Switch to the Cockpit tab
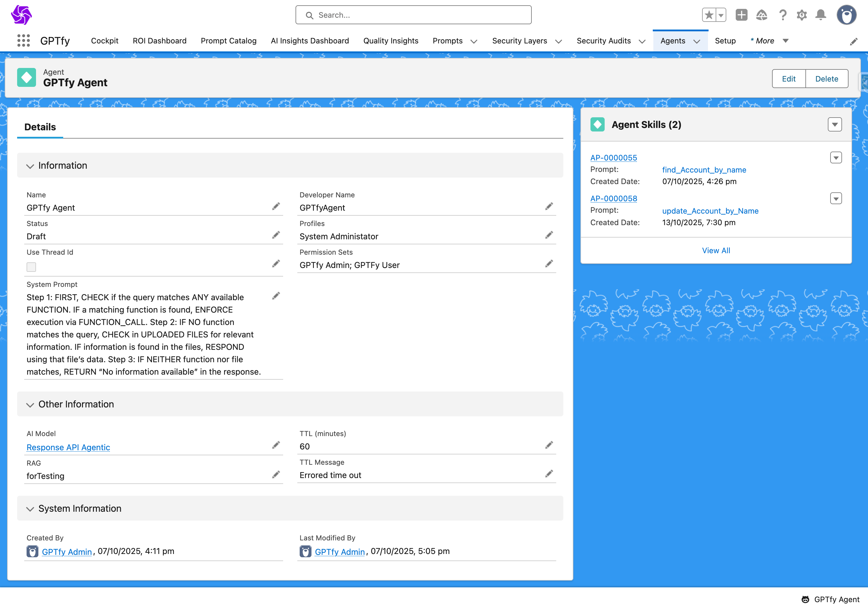The image size is (868, 611). (x=104, y=41)
